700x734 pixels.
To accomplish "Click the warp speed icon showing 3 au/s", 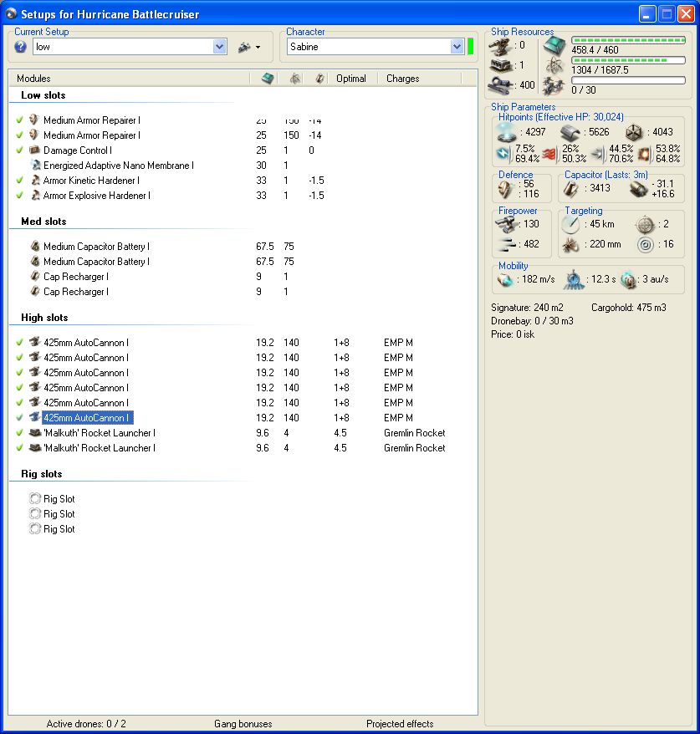I will click(x=627, y=280).
